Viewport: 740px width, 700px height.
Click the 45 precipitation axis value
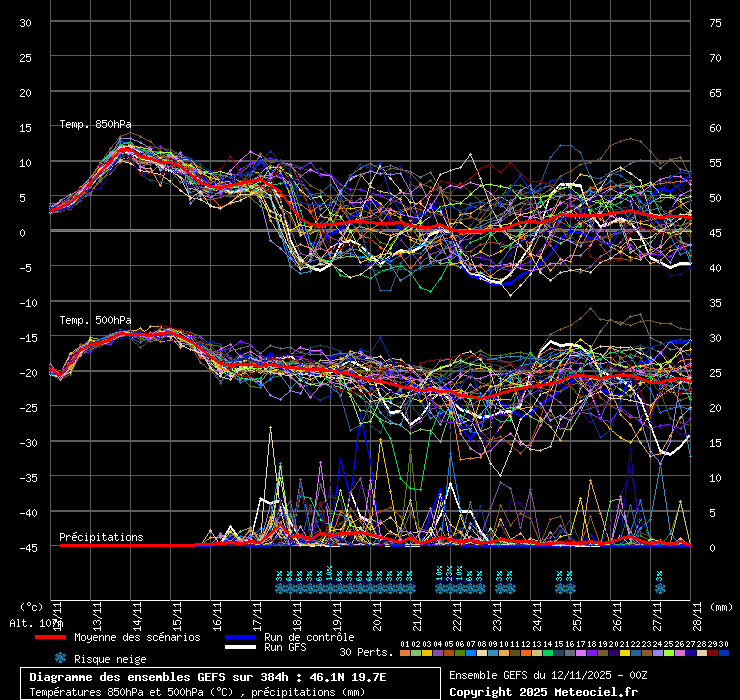[715, 233]
